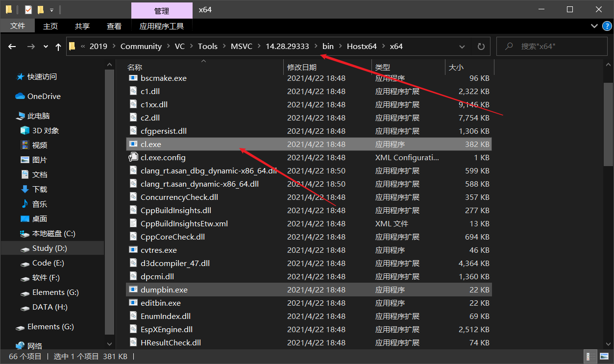This screenshot has width=614, height=364.
Task: Select the cl.exe.config file icon
Action: pos(133,157)
